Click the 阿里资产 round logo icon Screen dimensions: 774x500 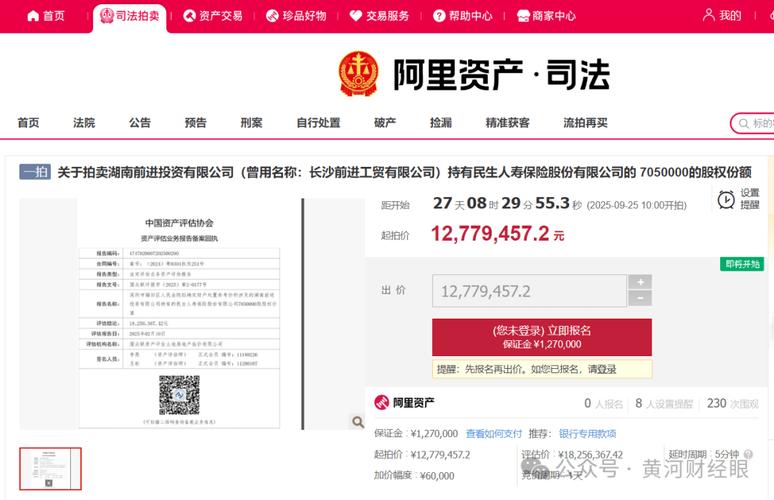pos(382,403)
